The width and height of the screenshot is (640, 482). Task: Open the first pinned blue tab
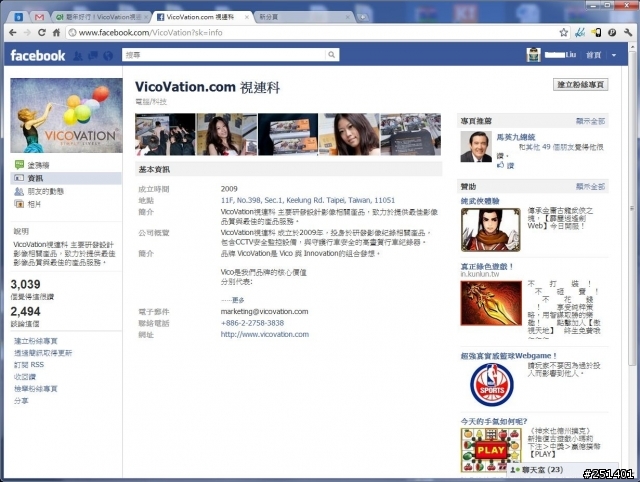click(x=19, y=17)
